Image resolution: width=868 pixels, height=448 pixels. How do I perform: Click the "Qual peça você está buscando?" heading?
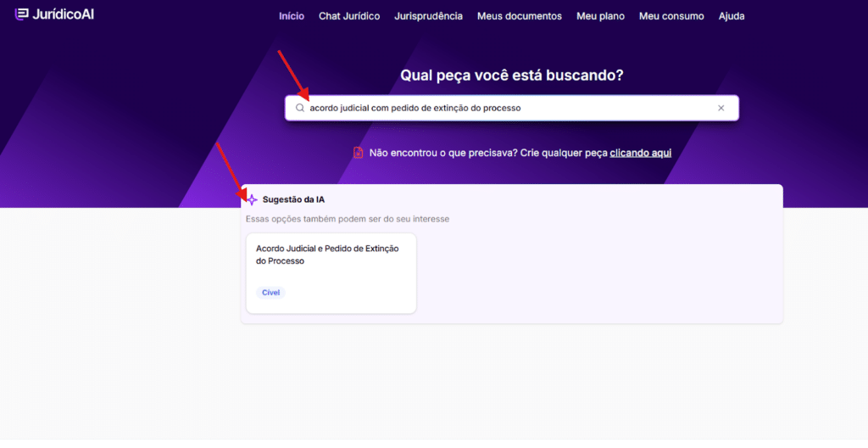[511, 76]
